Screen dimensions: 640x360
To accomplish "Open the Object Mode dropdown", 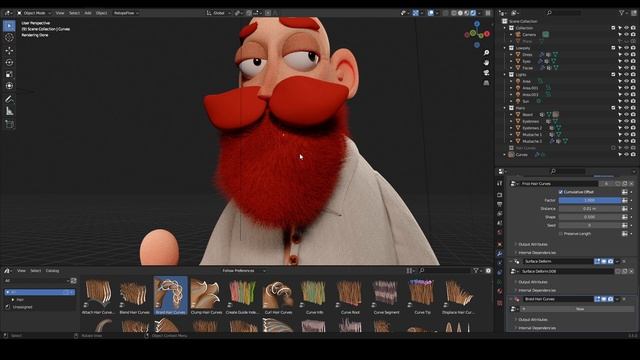I will 34,13.
